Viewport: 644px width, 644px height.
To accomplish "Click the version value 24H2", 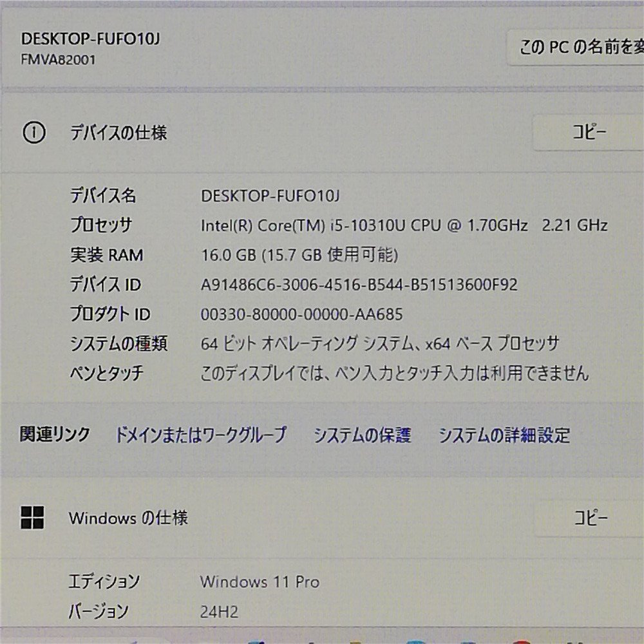I will [220, 612].
